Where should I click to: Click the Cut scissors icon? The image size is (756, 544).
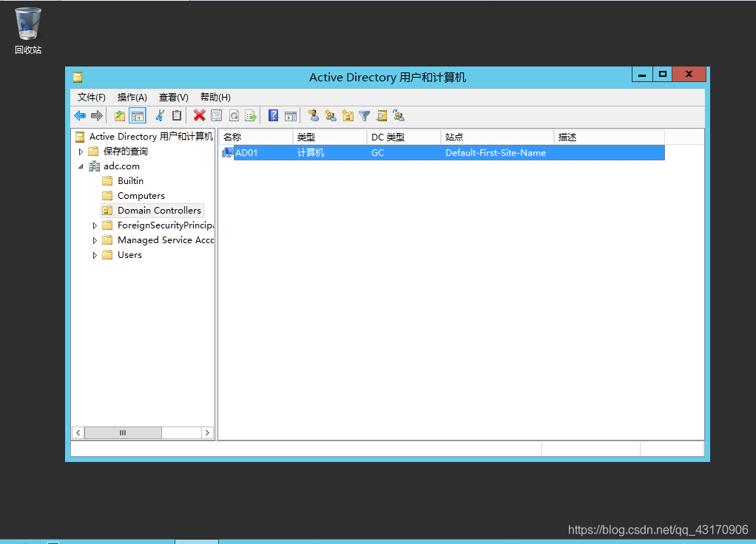pyautogui.click(x=159, y=116)
